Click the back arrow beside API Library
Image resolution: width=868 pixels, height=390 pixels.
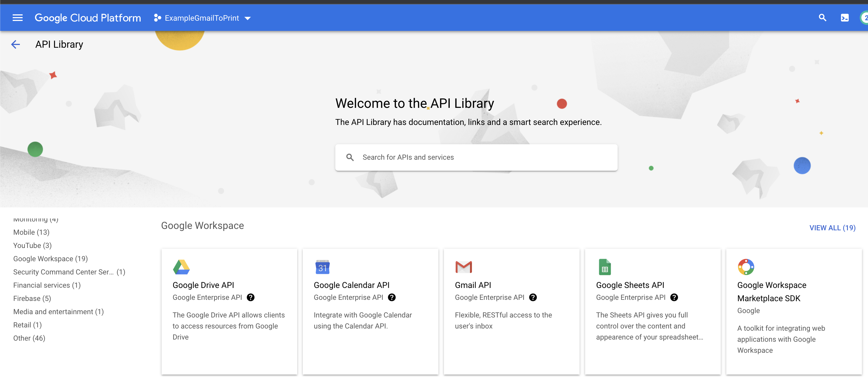tap(15, 44)
